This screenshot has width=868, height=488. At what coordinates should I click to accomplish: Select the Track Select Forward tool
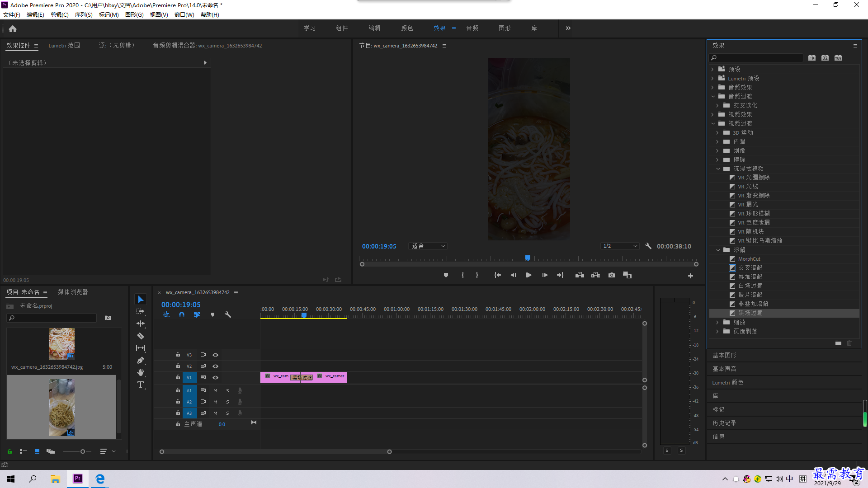[x=141, y=311]
